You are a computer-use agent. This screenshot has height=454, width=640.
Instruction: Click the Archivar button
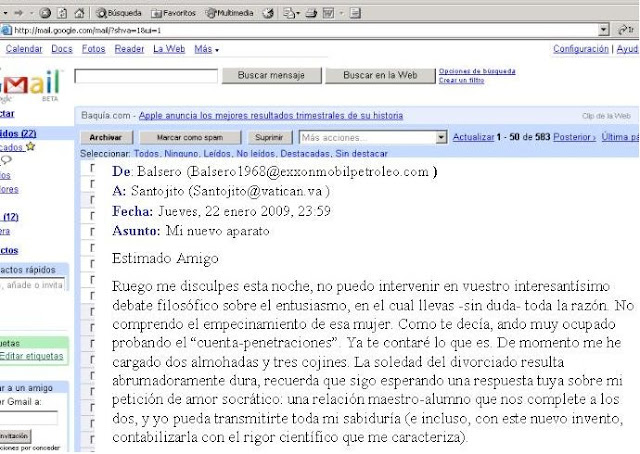(106, 138)
